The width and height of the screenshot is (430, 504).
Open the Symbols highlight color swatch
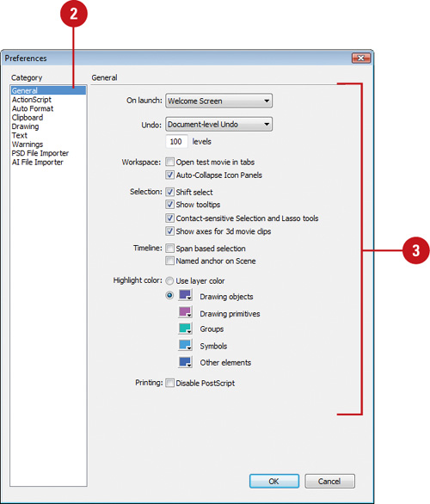pyautogui.click(x=186, y=345)
